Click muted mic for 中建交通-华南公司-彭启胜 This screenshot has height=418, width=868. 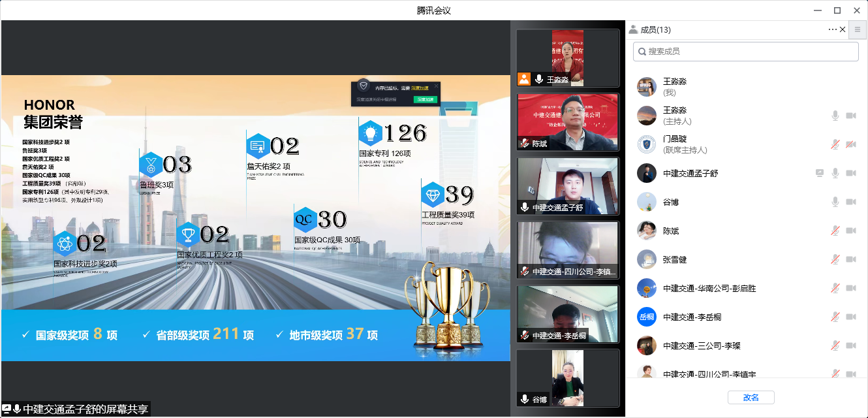click(835, 288)
